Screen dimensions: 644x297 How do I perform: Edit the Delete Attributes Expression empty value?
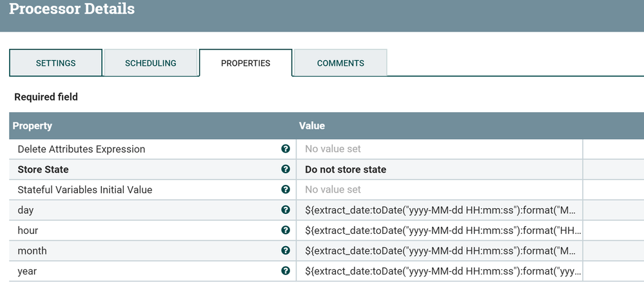click(x=438, y=149)
